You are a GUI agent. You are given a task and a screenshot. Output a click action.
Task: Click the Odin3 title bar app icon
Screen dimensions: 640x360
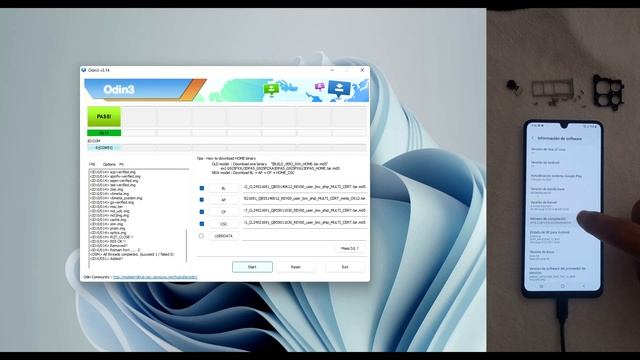84,70
